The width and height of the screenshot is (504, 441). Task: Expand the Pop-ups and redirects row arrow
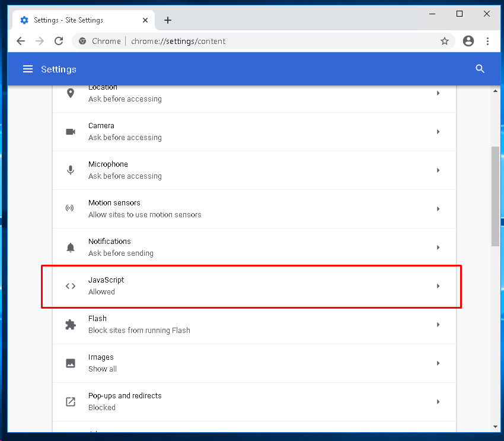tap(438, 402)
